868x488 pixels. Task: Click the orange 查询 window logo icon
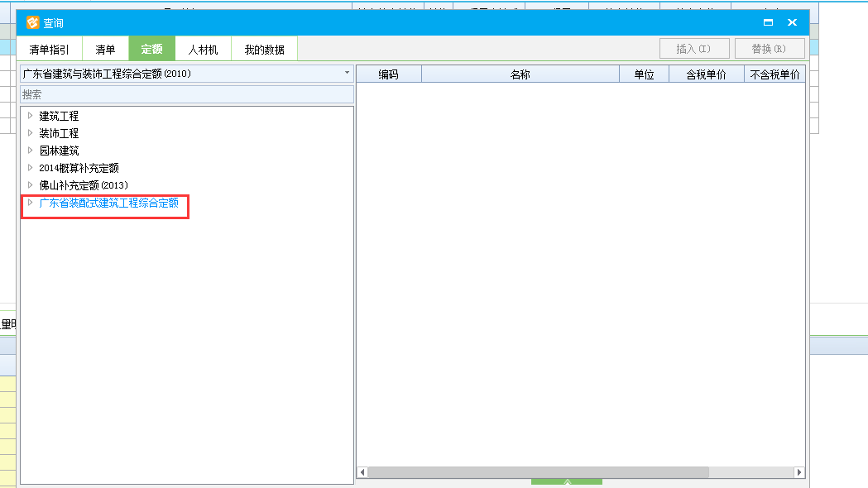click(32, 22)
